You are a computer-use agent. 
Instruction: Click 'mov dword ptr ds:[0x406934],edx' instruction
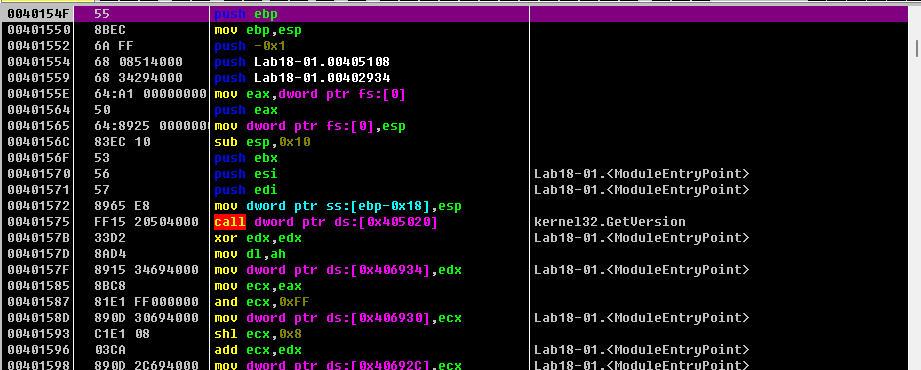point(338,270)
